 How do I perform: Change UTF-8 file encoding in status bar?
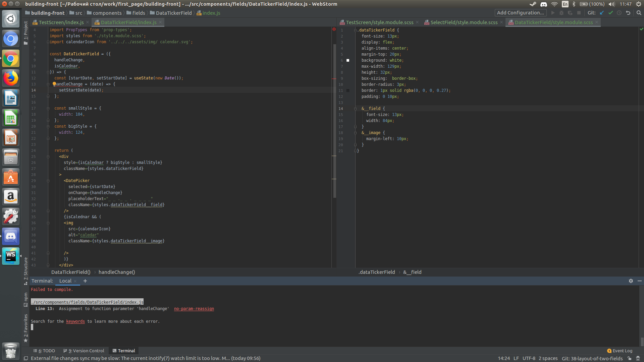pos(529,358)
